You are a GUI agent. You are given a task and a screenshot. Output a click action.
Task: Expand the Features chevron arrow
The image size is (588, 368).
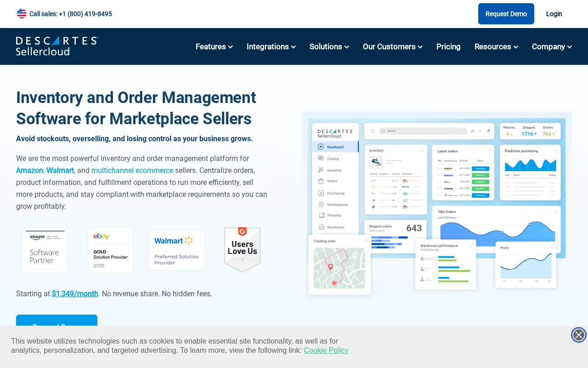231,47
